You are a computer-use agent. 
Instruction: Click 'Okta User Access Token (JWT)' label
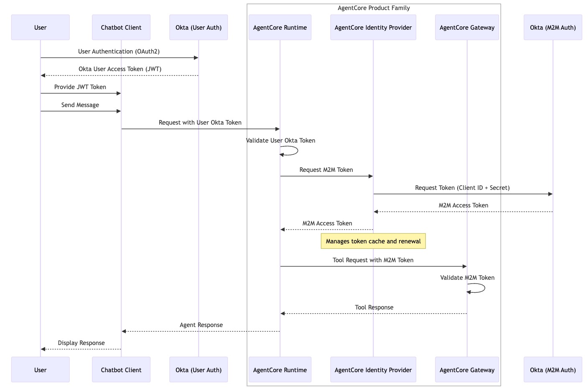120,69
